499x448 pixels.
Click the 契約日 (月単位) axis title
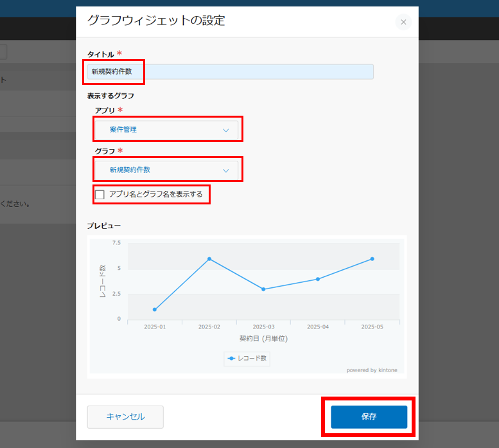[x=263, y=339]
